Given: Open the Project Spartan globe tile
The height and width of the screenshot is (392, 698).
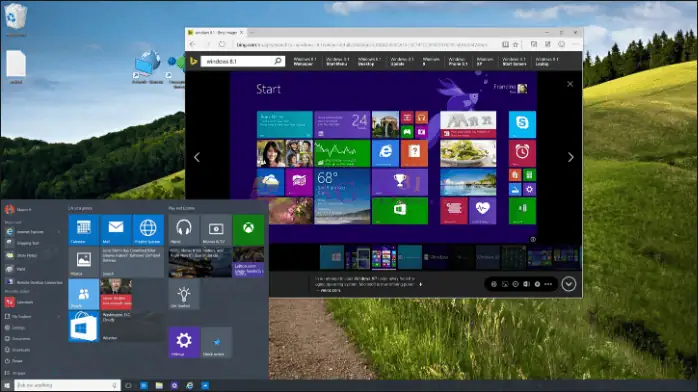Looking at the screenshot, I should [148, 230].
